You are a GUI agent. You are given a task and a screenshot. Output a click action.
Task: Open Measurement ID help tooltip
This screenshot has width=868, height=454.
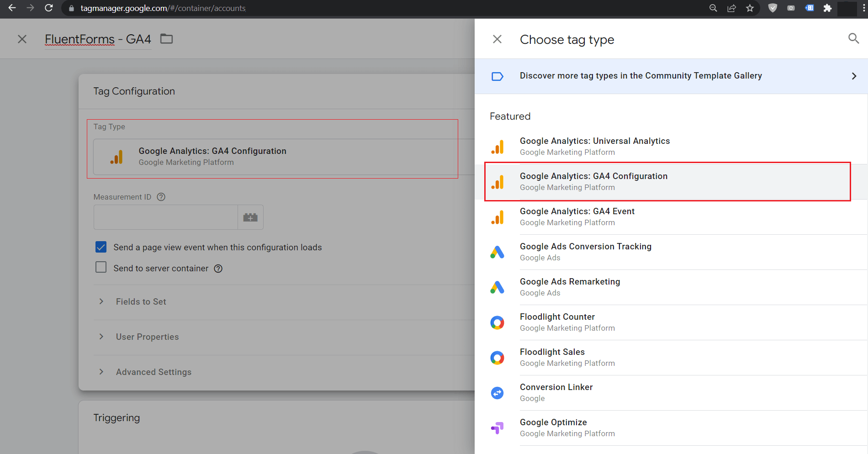click(161, 197)
